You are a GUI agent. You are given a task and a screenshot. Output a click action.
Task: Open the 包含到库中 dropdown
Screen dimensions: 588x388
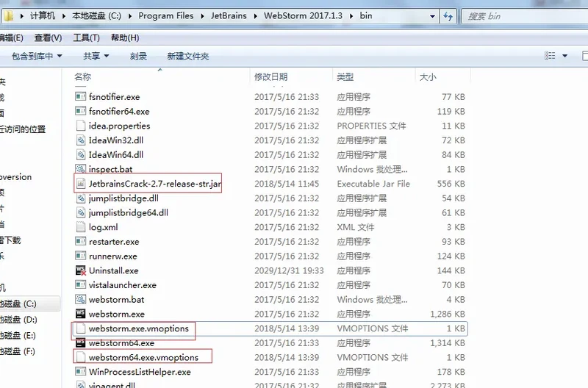(x=37, y=56)
